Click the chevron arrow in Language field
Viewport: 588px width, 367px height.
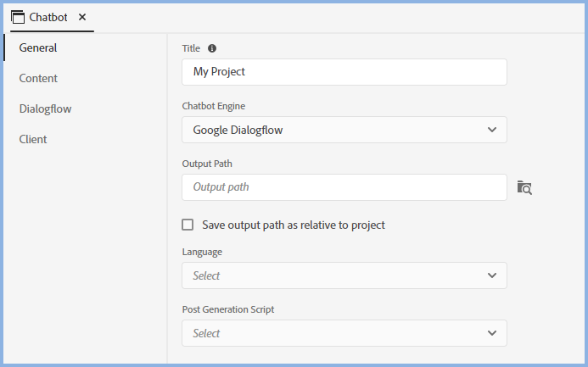tap(492, 275)
